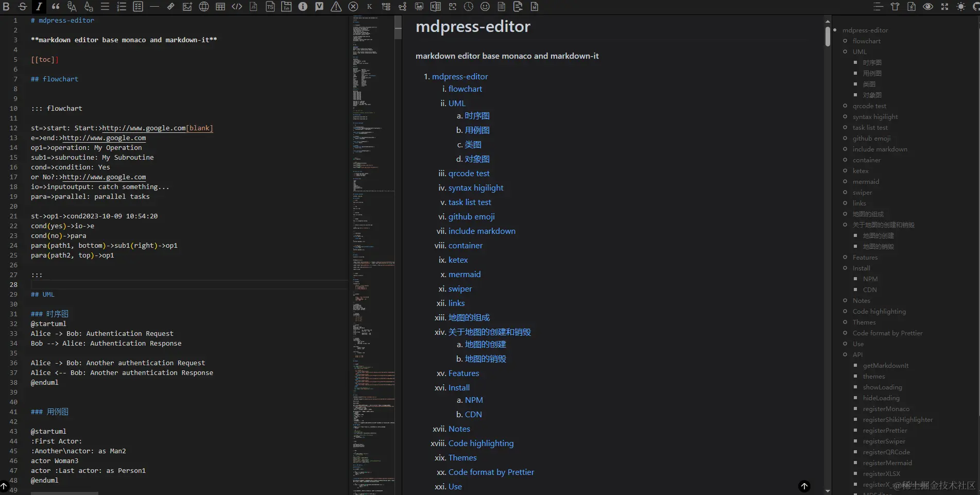Insert an unordered list
The image size is (980, 495).
[x=105, y=7]
